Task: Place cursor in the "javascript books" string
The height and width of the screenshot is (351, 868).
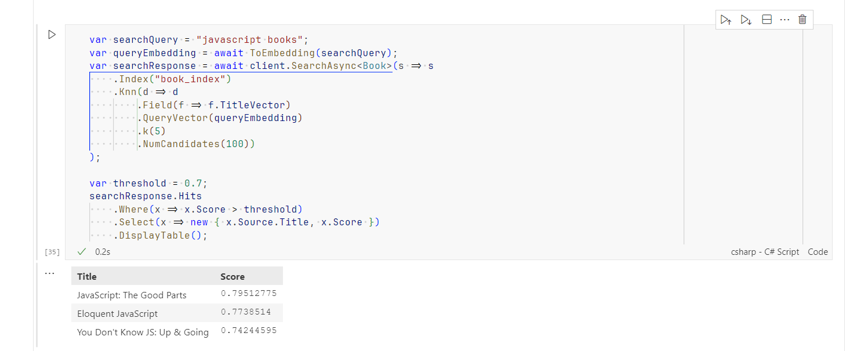Action: click(249, 40)
